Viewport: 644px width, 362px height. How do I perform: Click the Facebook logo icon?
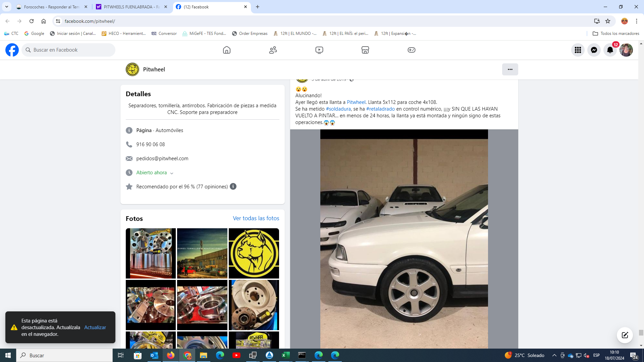pyautogui.click(x=12, y=50)
